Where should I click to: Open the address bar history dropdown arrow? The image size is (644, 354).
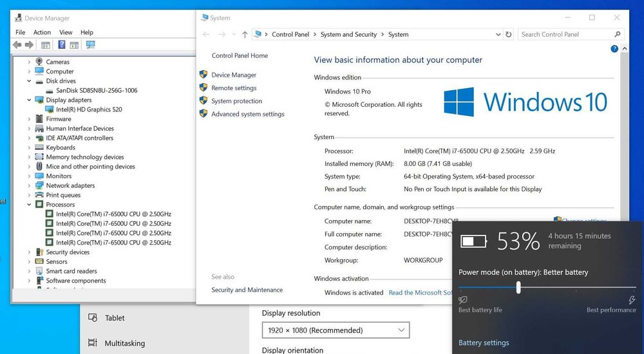point(498,35)
